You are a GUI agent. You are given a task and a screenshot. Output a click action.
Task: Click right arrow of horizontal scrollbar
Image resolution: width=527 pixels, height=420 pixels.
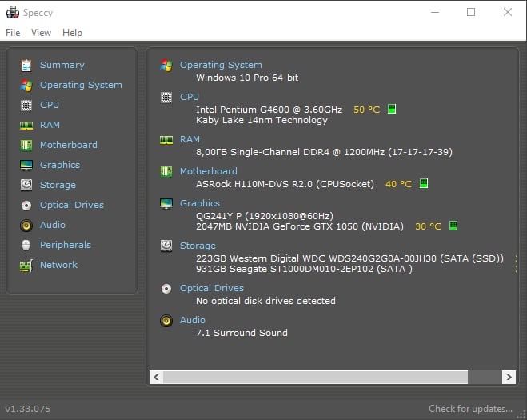tap(509, 377)
